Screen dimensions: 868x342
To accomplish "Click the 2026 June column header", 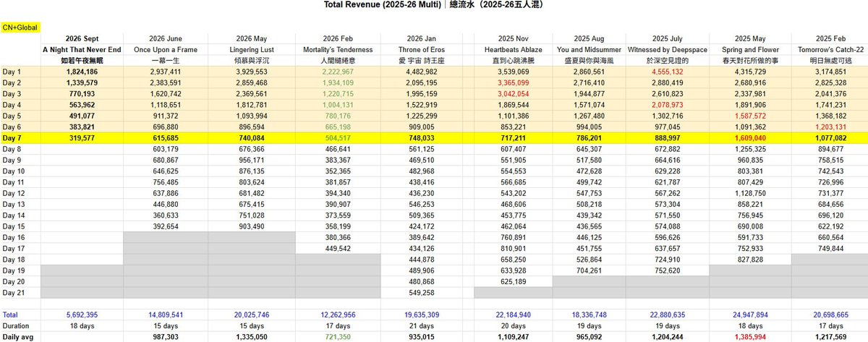I will (x=165, y=38).
